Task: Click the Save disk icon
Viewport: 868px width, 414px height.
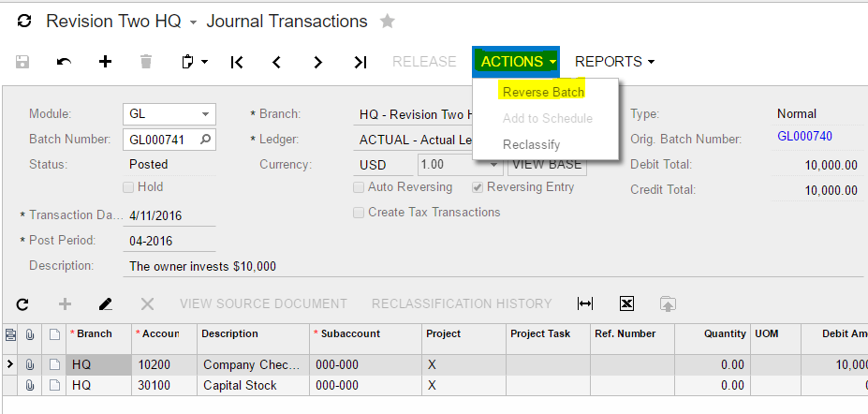Action: [x=22, y=62]
